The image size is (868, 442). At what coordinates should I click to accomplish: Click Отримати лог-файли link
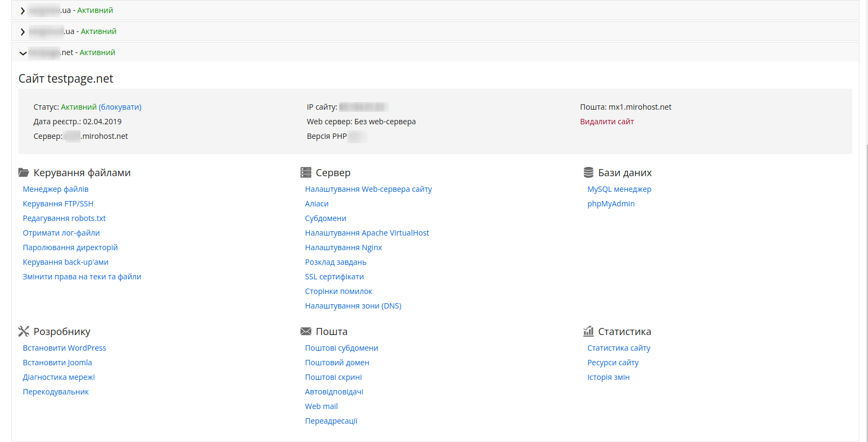[x=61, y=233]
